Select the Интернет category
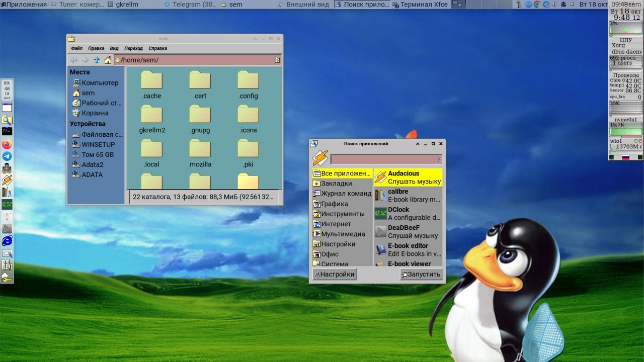644x362 pixels. pyautogui.click(x=342, y=224)
